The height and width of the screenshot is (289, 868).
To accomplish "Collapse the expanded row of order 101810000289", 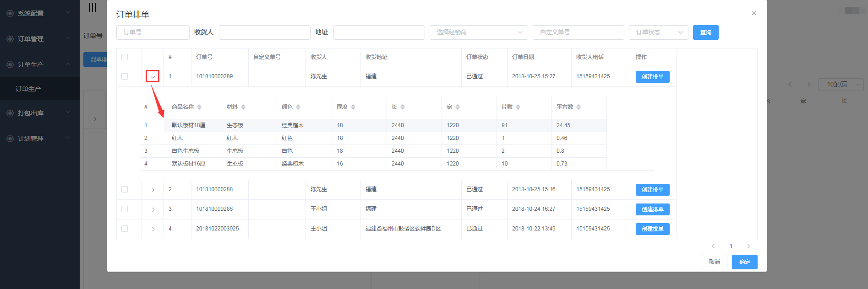I will [x=153, y=76].
